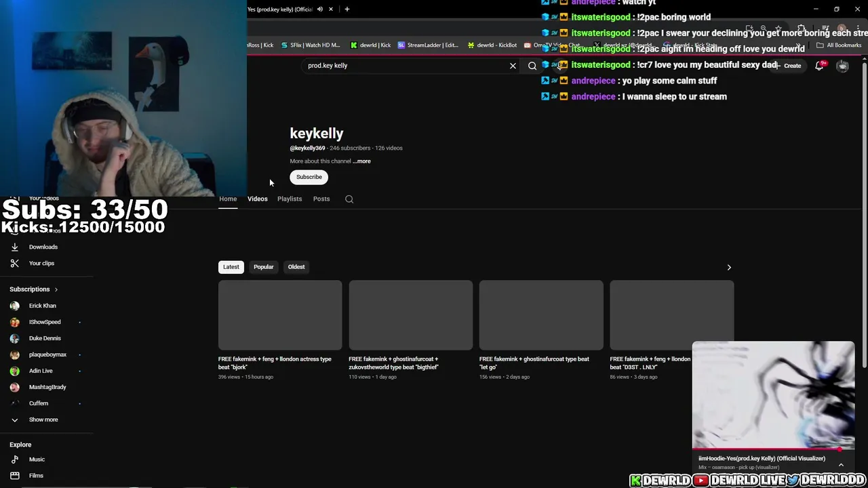This screenshot has height=488, width=868.
Task: Switch to the Home channel tab
Action: [x=228, y=199]
